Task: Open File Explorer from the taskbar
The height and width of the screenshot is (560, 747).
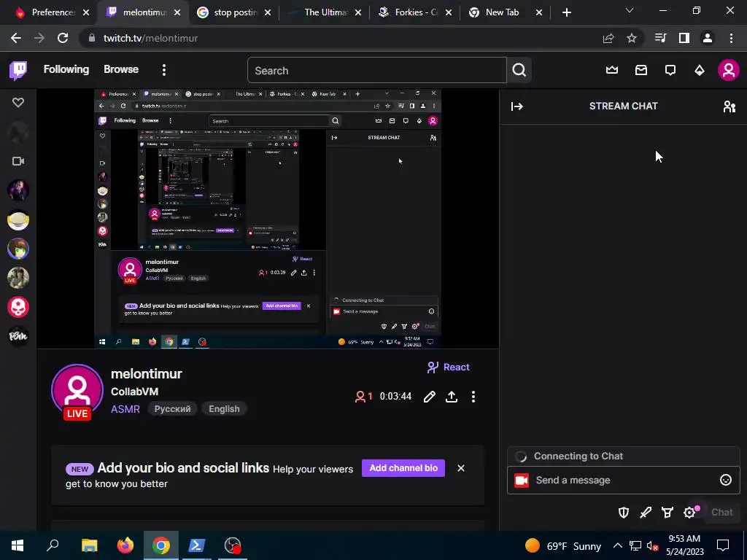Action: pyautogui.click(x=89, y=545)
